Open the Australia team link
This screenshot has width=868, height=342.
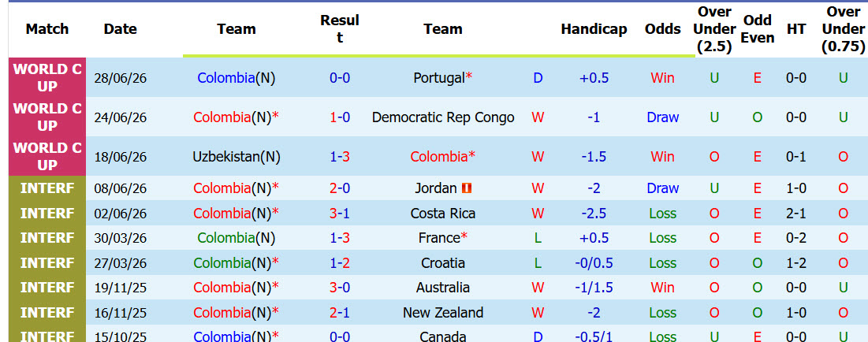(x=443, y=288)
